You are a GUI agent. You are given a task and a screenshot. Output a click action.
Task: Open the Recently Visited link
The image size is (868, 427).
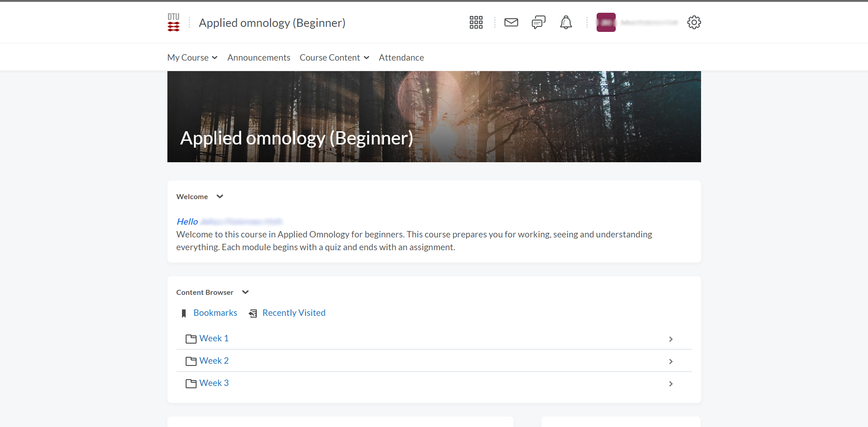[294, 313]
